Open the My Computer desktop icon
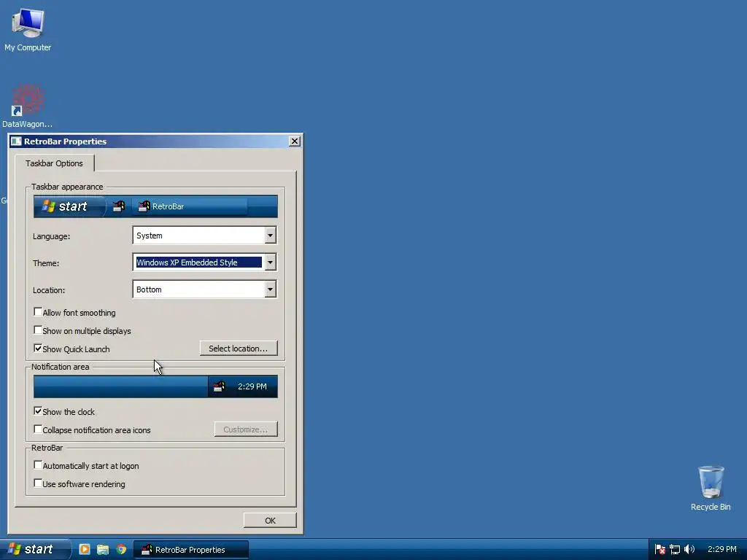This screenshot has width=747, height=560. coord(28,29)
